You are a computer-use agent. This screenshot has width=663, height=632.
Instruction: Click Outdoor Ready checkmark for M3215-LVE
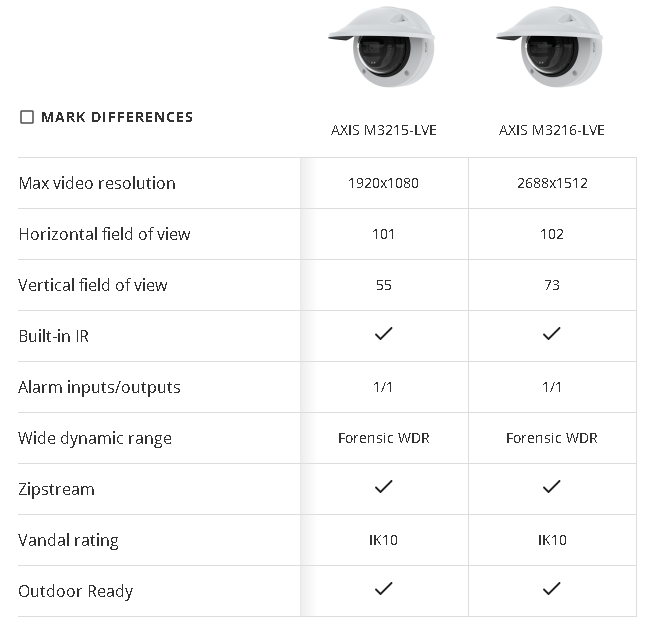[x=383, y=590]
